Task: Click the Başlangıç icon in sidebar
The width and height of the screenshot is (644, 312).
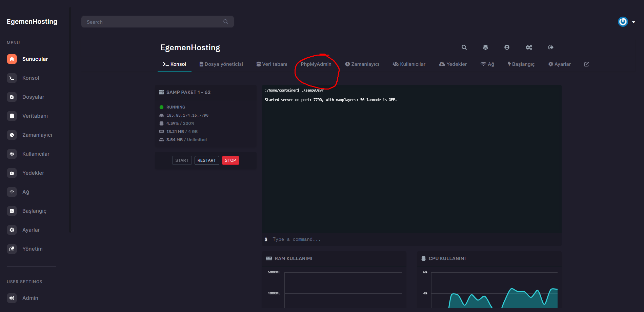Action: tap(12, 211)
